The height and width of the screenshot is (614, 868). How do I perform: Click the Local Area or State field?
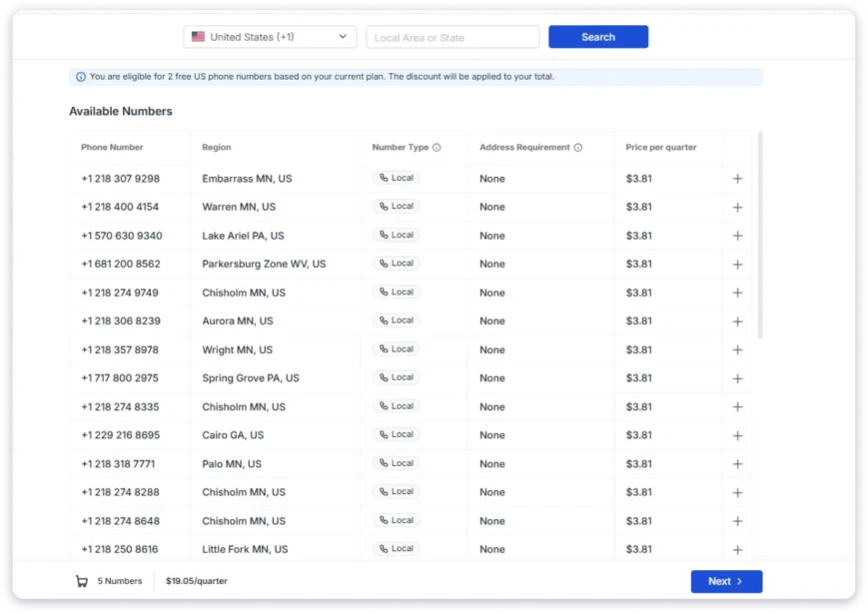click(452, 38)
